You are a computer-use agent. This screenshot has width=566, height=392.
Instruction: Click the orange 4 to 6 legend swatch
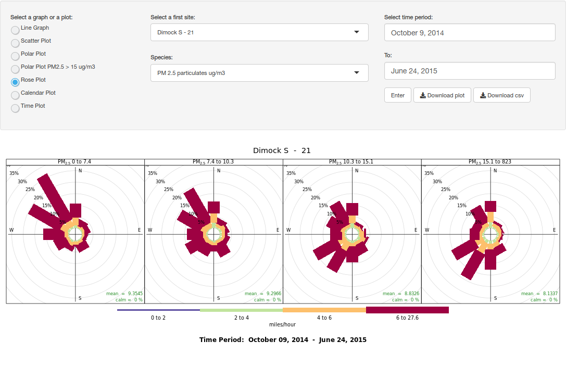[324, 310]
